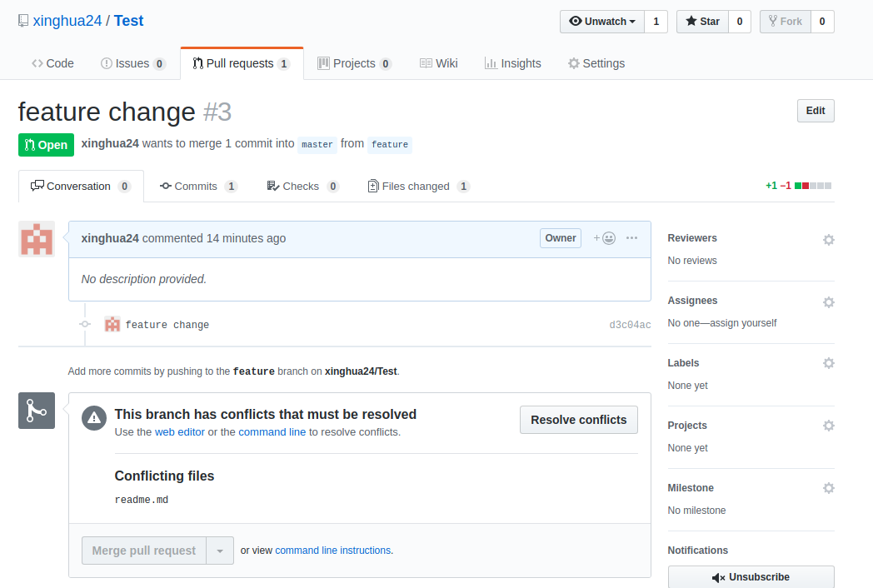Open the Labels gear icon

click(829, 363)
